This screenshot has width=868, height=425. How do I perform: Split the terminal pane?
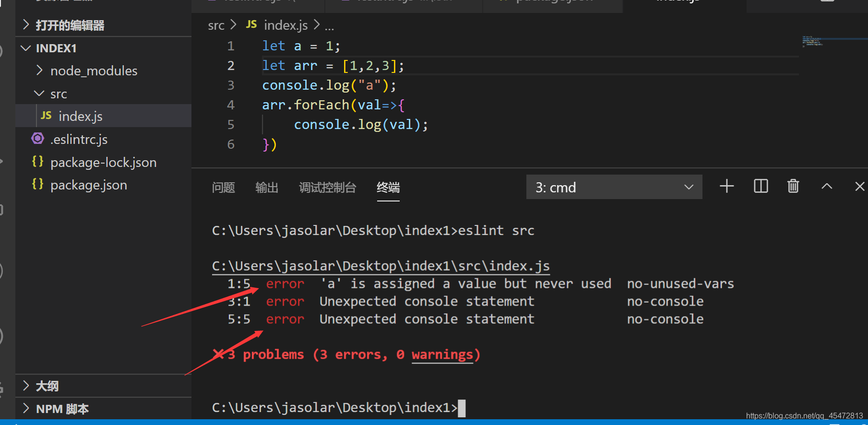tap(761, 186)
